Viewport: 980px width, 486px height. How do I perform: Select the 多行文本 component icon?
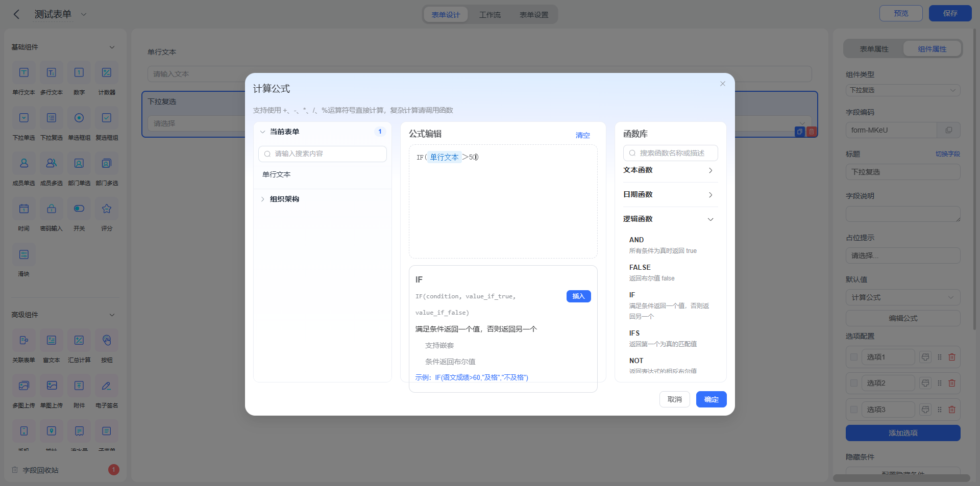(52, 73)
